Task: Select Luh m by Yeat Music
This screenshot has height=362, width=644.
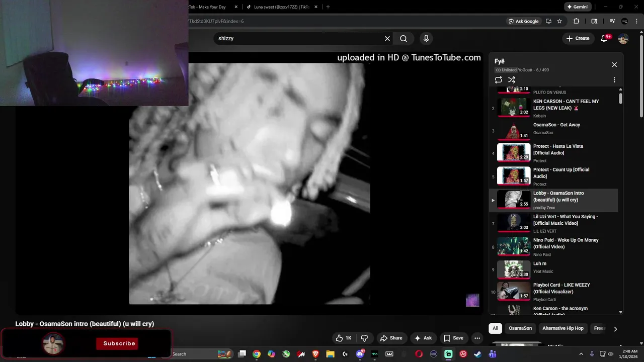Action: coord(553,269)
